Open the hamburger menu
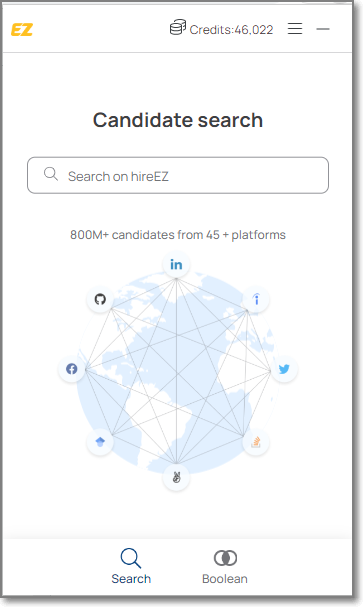 [x=295, y=29]
